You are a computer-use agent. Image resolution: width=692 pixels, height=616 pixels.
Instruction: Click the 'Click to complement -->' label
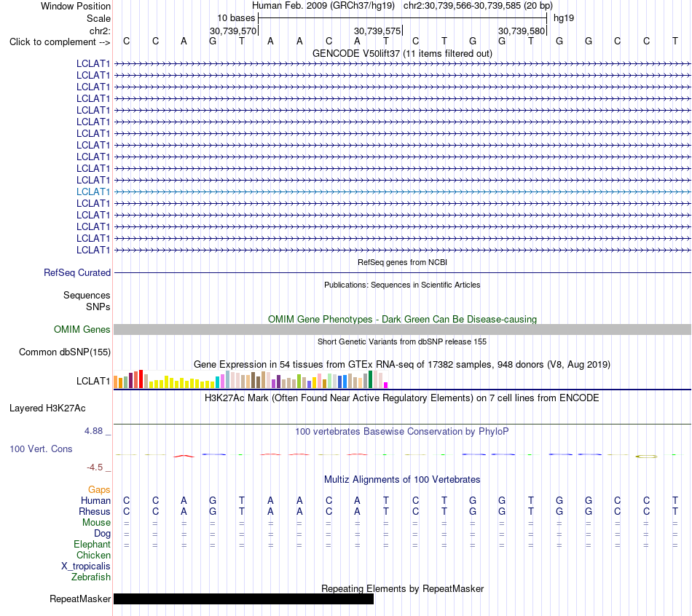tap(60, 42)
